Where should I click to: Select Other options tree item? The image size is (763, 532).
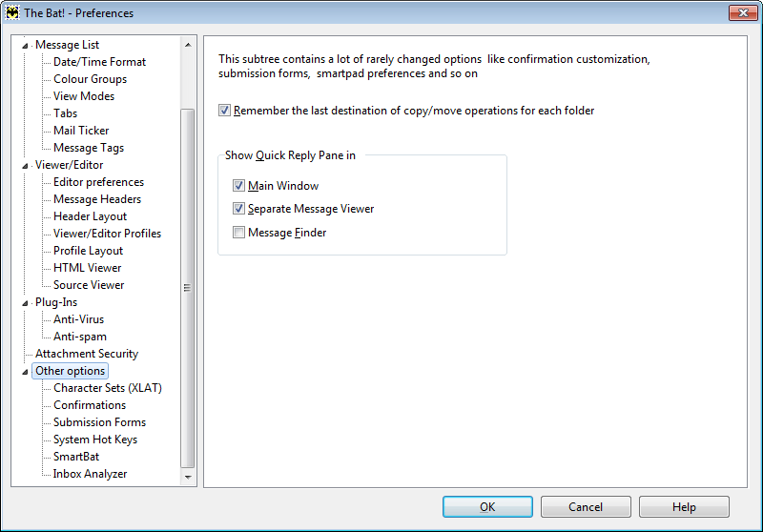pos(70,371)
